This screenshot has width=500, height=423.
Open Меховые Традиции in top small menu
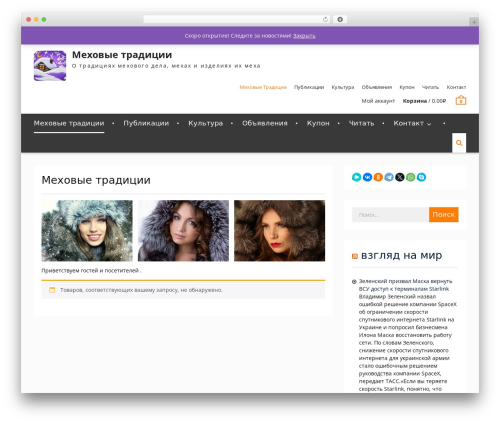[x=263, y=87]
